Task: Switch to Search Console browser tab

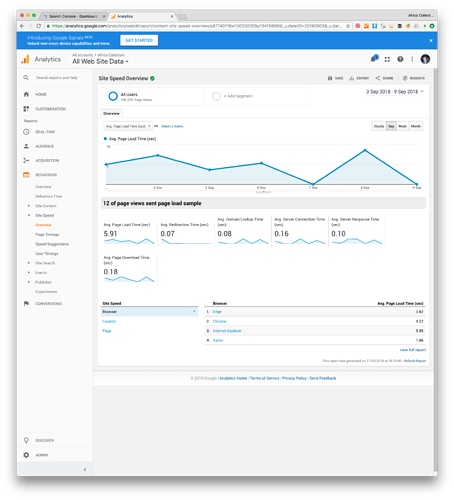Action: pyautogui.click(x=73, y=16)
